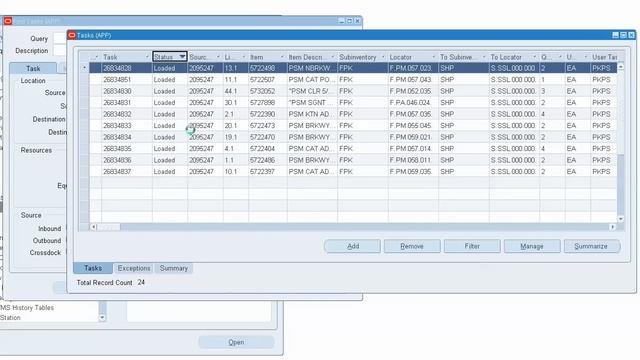Click the left arrow of the horizontal scrollbar

point(93,227)
